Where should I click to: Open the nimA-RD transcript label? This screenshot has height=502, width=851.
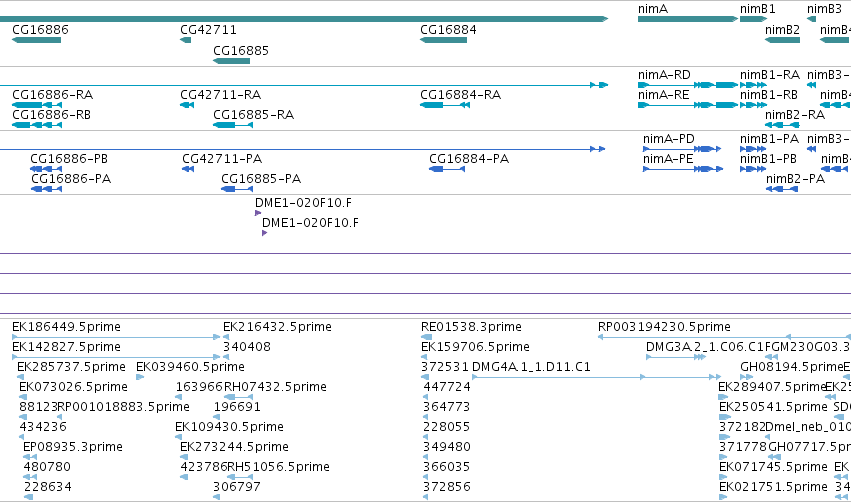(x=664, y=75)
